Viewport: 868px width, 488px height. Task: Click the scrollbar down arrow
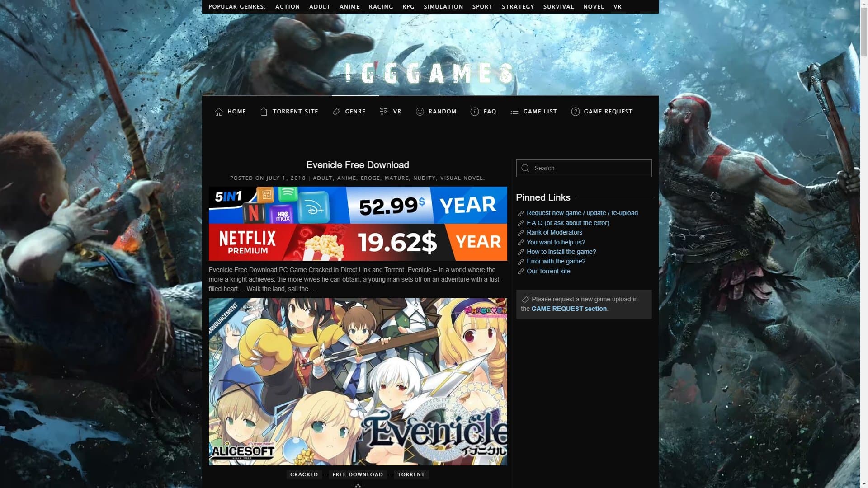pyautogui.click(x=864, y=484)
